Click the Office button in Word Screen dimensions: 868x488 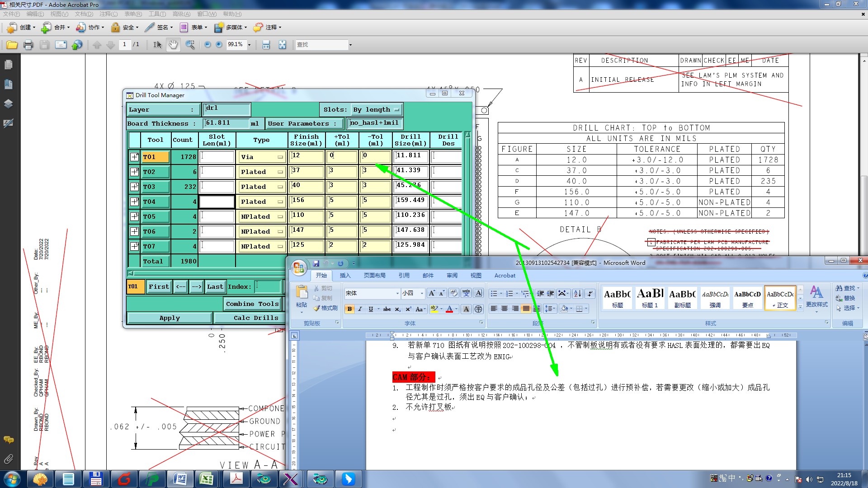point(298,267)
